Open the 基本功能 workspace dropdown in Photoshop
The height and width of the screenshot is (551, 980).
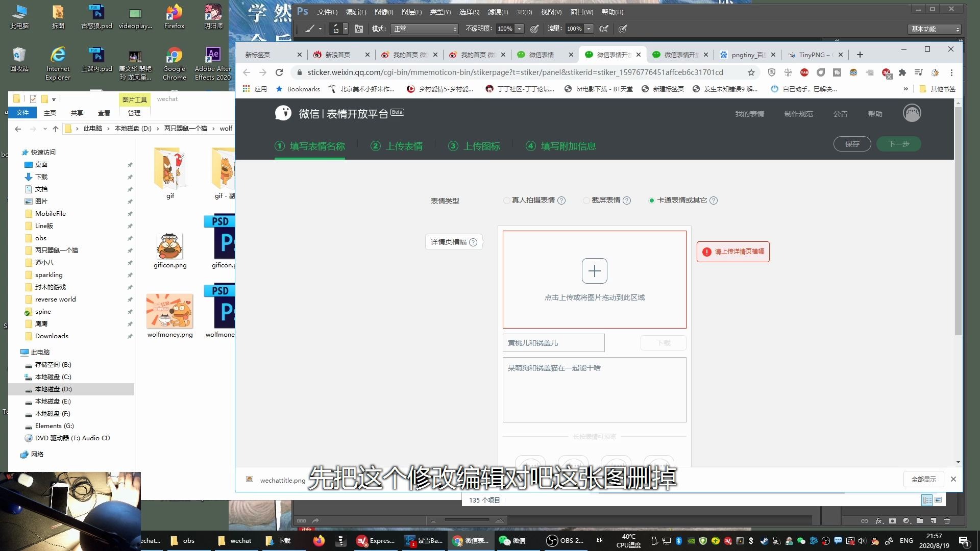click(935, 29)
